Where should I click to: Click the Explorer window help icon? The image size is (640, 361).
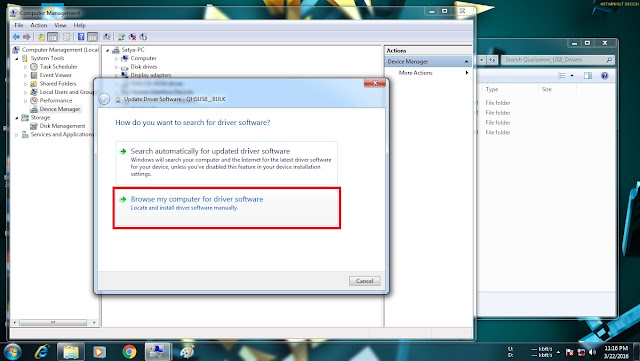(x=604, y=76)
